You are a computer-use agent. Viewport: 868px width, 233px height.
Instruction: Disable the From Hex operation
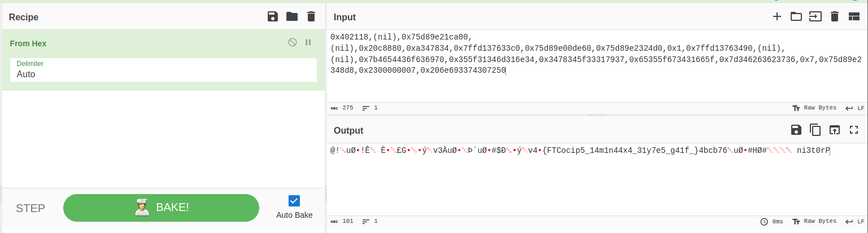coord(293,42)
